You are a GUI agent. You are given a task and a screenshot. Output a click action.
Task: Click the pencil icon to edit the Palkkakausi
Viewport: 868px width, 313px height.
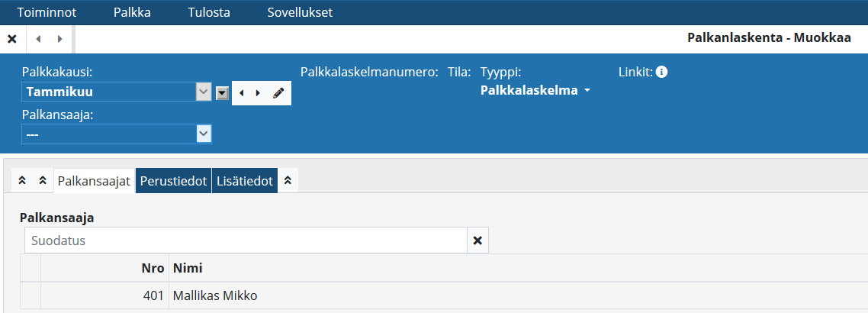278,93
